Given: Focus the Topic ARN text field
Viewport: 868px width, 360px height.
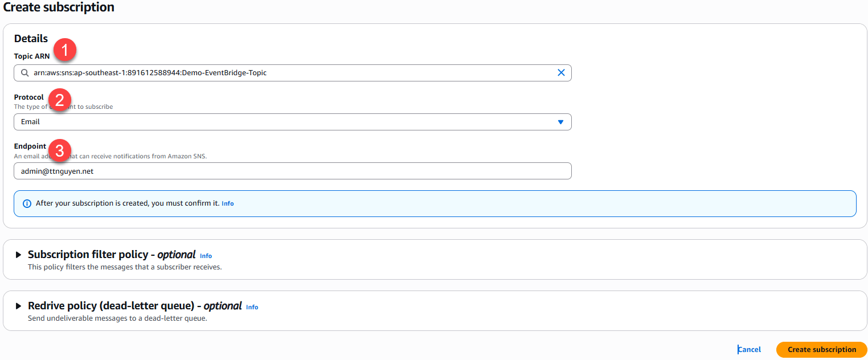Looking at the screenshot, I should [285, 73].
